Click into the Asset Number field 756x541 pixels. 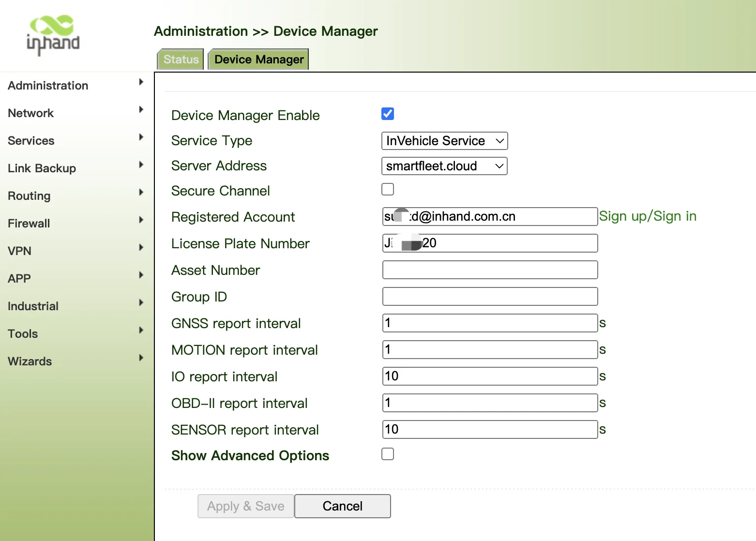[490, 270]
